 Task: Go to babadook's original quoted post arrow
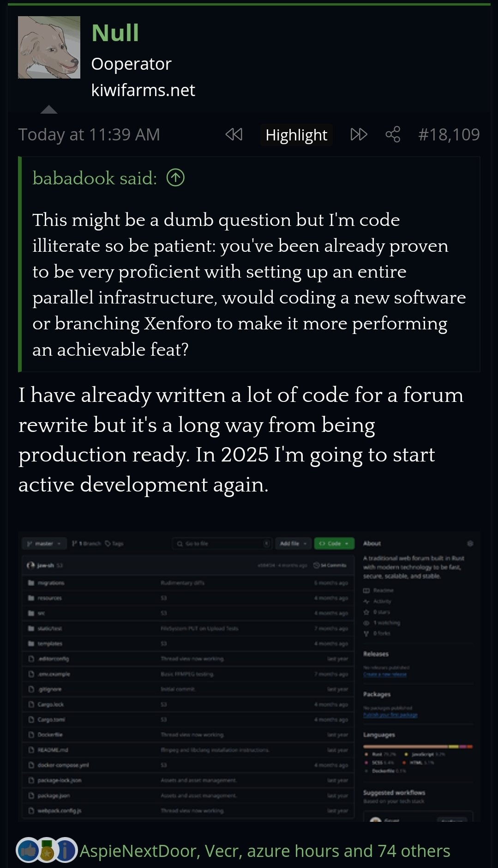click(x=175, y=177)
